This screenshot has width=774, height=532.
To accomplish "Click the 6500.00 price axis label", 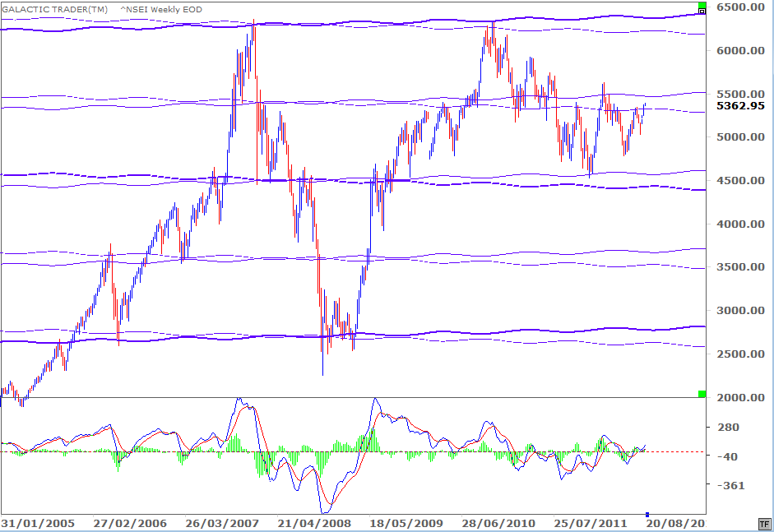I will coord(740,7).
